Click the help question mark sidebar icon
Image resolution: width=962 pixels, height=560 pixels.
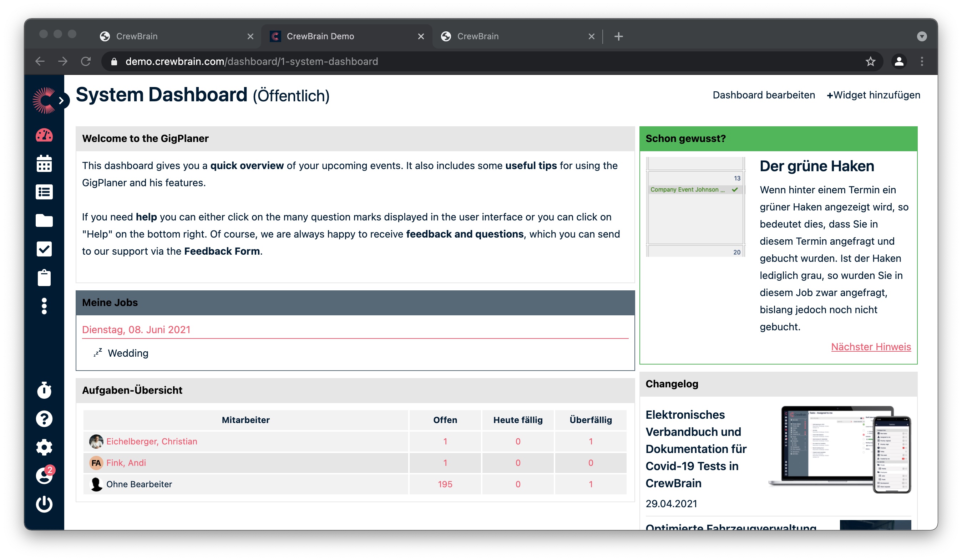coord(44,419)
